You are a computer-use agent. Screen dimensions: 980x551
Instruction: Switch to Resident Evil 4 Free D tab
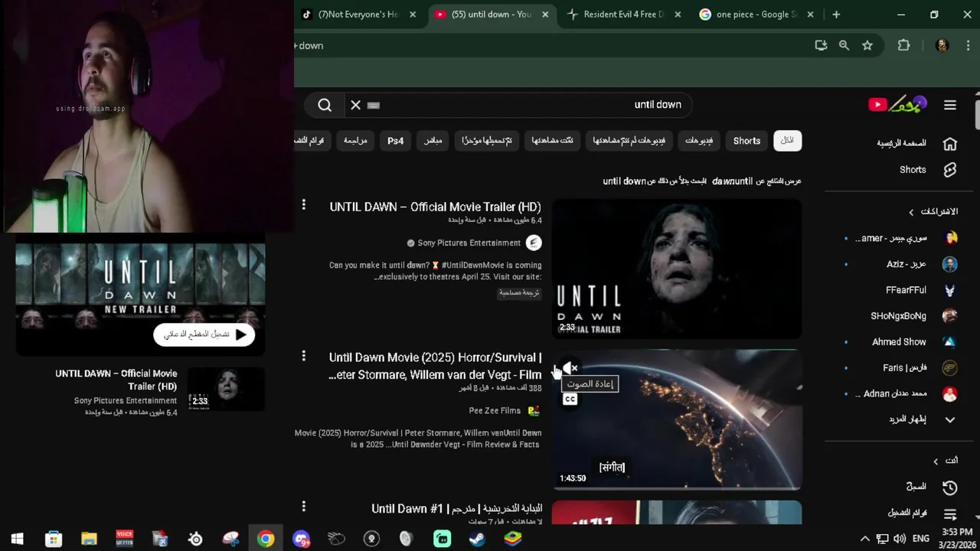(x=624, y=15)
